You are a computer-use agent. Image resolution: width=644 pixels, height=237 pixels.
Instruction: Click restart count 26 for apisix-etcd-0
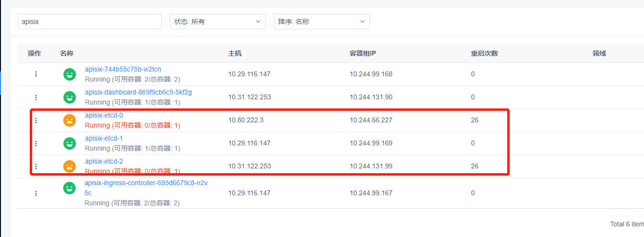[475, 120]
